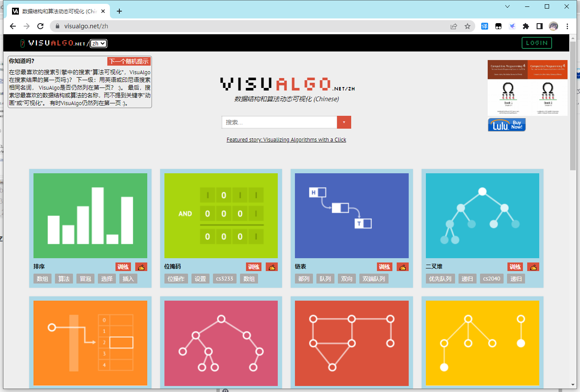Viewport: 580px width, 392px height.
Task: Click the Lulu Buy Now badge
Action: [x=507, y=124]
